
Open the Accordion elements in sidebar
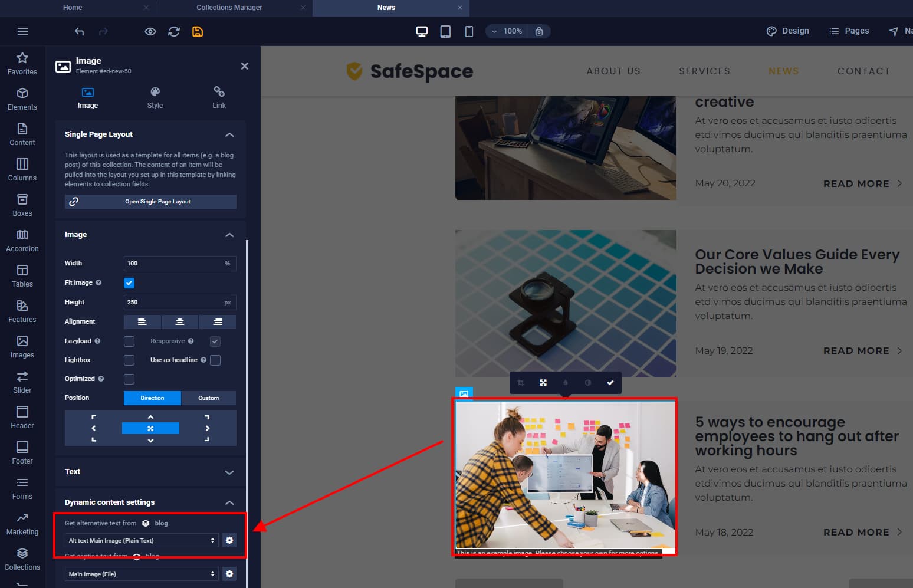tap(22, 241)
